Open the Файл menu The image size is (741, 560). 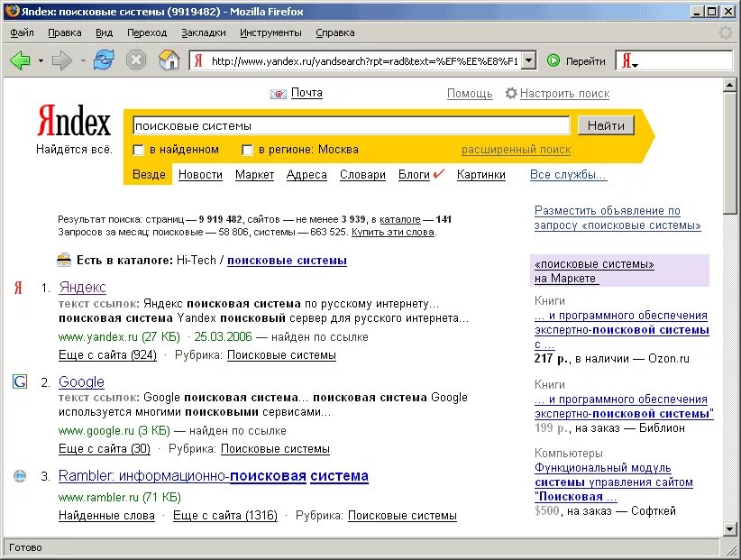(x=22, y=32)
